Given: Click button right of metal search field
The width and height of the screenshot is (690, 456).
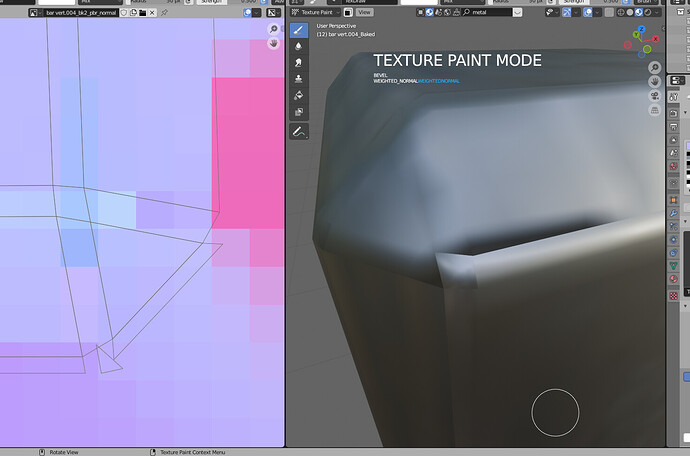Looking at the screenshot, I should click(x=518, y=12).
